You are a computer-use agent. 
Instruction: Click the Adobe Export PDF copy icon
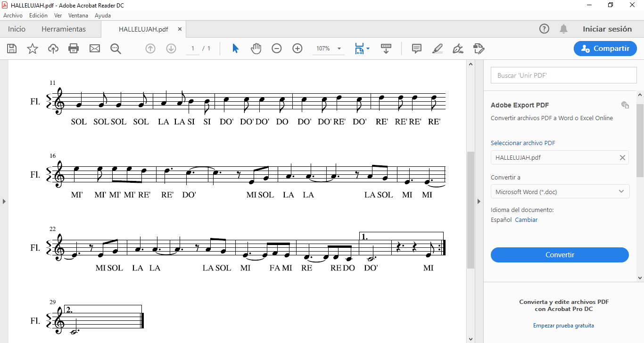coord(625,105)
